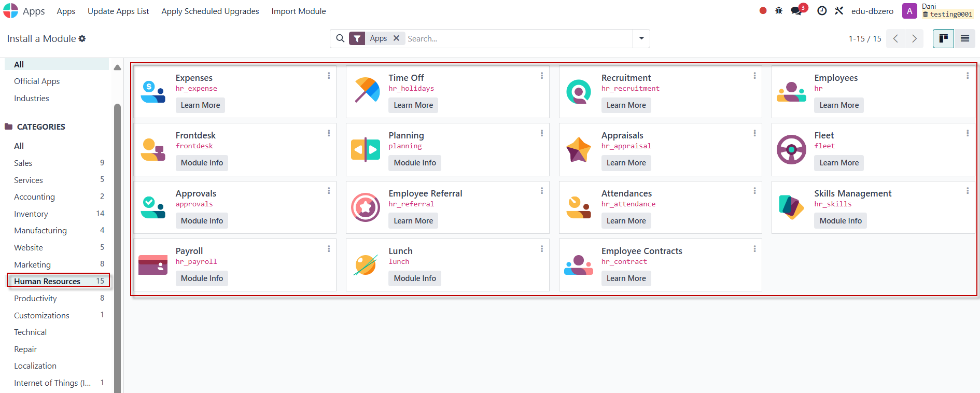The image size is (980, 393).
Task: Click the Expenses app icon
Action: tap(153, 92)
